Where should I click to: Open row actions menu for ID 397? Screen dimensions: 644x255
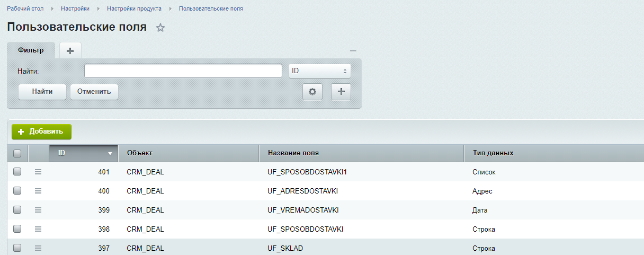point(38,248)
